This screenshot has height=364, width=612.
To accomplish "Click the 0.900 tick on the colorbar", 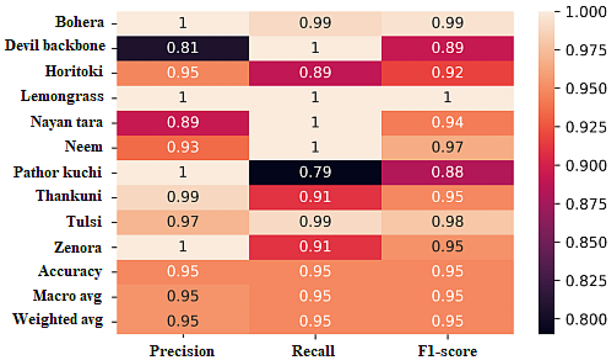I will tap(586, 166).
